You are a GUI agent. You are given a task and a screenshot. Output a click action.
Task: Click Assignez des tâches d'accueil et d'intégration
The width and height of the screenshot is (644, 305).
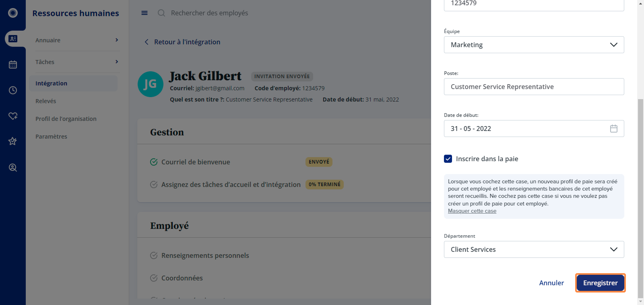coord(231,184)
